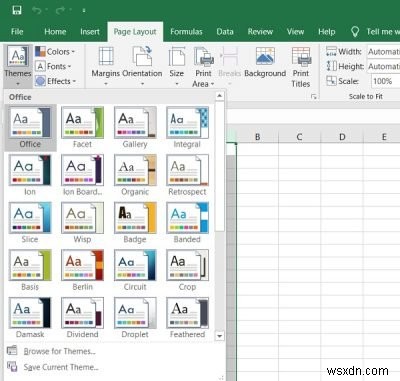Open Customize Quick Access Toolbar arrow
This screenshot has height=381, width=400.
pyautogui.click(x=84, y=11)
